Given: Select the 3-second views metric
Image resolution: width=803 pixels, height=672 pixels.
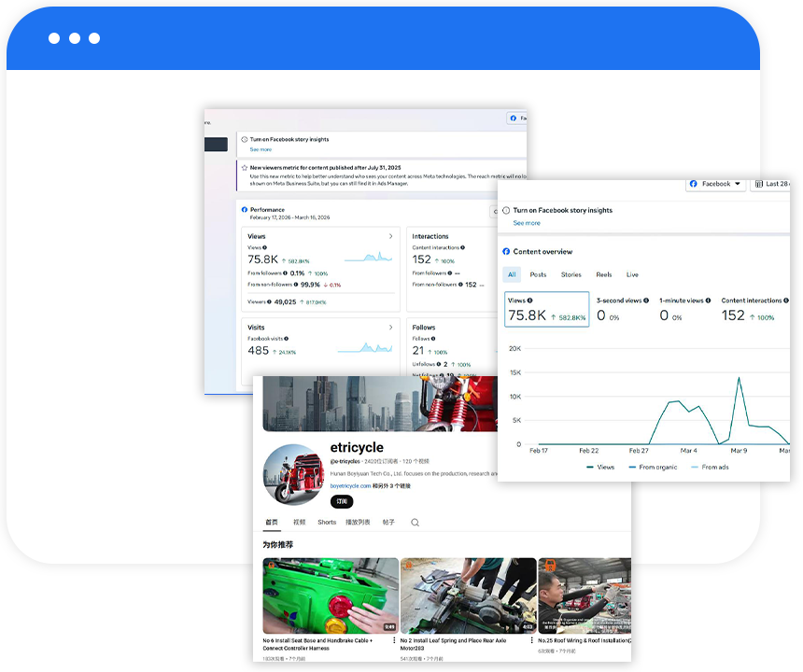Looking at the screenshot, I should tap(623, 309).
